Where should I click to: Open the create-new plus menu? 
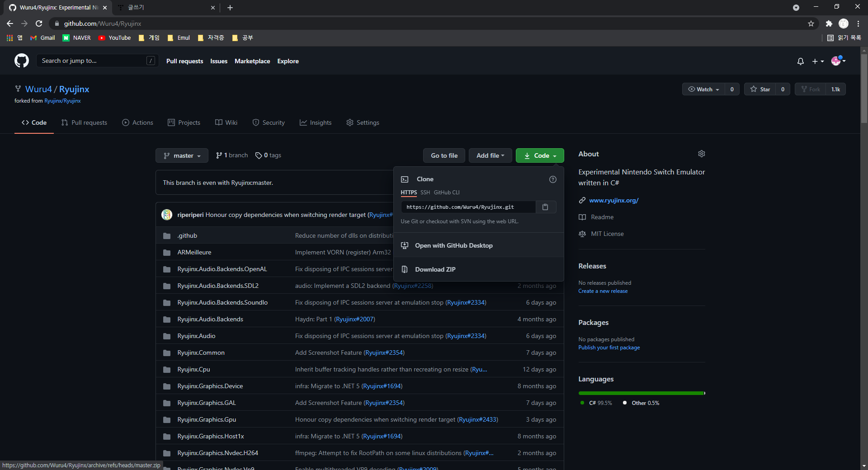pyautogui.click(x=818, y=61)
